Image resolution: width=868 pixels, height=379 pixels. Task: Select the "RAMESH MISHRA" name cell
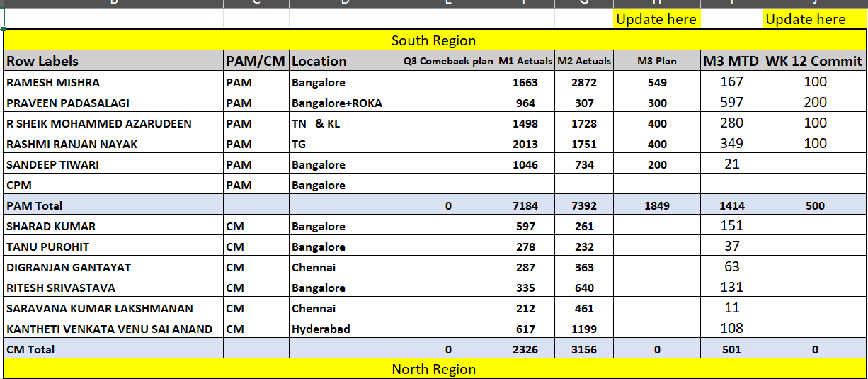[53, 82]
